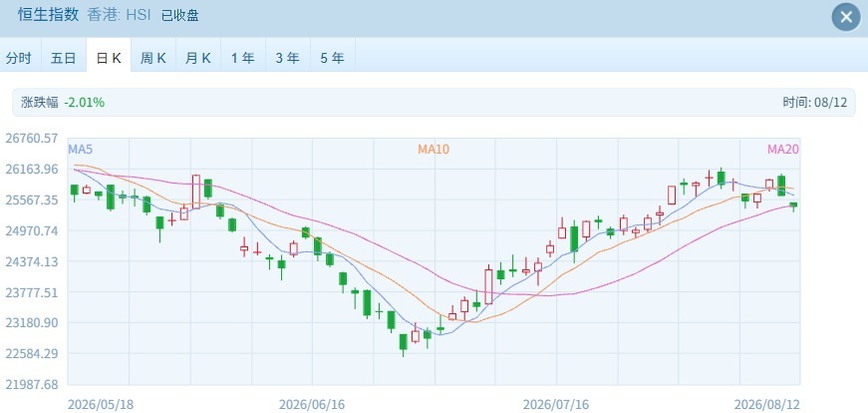Open the 五日 chart tab
This screenshot has height=413, width=868.
pos(63,58)
